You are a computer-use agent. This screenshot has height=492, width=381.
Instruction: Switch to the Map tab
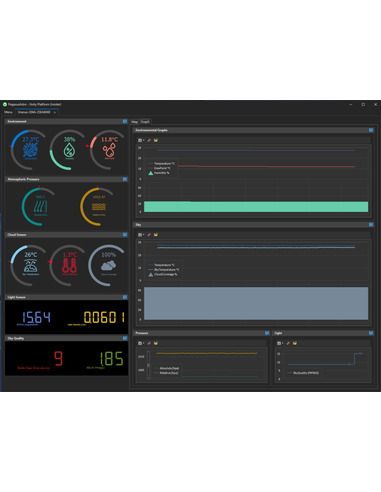tap(135, 122)
